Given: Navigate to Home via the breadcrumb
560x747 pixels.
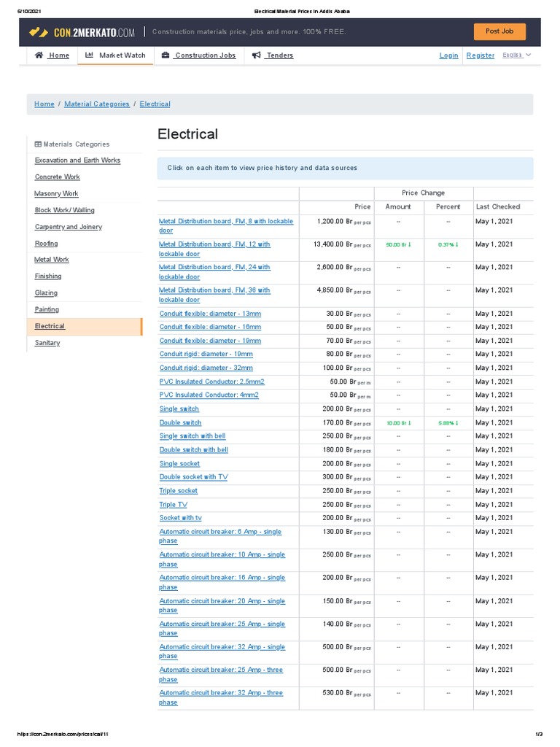Looking at the screenshot, I should 44,104.
